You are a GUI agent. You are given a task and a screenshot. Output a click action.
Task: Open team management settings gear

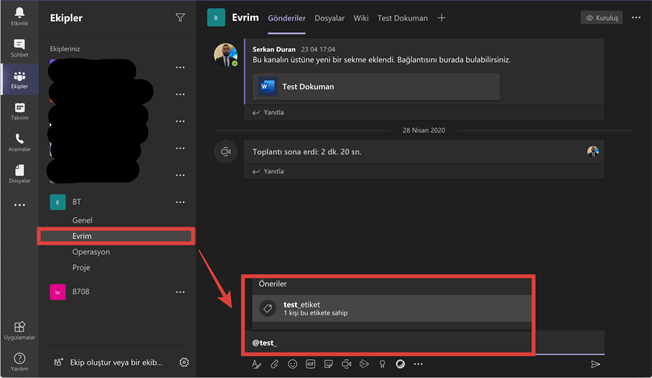[184, 362]
